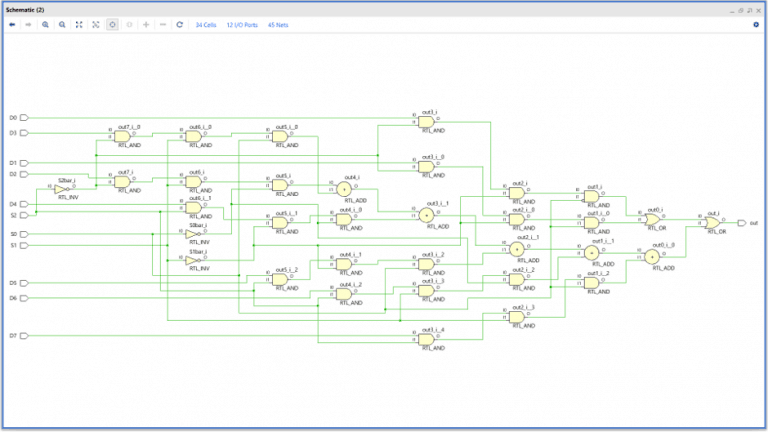
Task: Select input port S2
Action: click(24, 215)
